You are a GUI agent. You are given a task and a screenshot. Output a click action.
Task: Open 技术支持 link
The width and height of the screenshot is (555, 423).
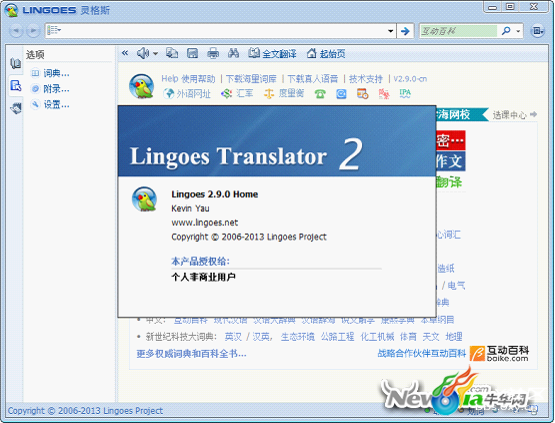[x=366, y=79]
